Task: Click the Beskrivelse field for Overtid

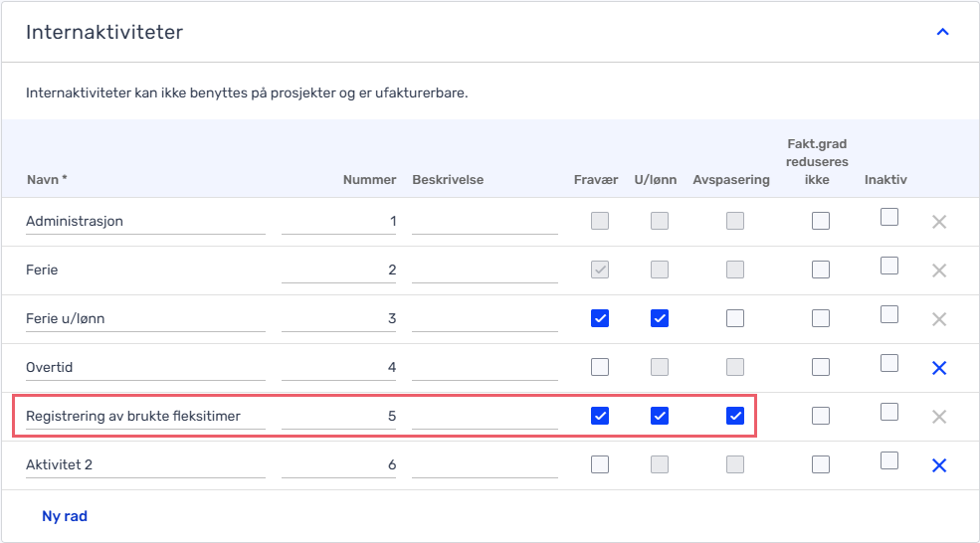Action: coord(485,367)
